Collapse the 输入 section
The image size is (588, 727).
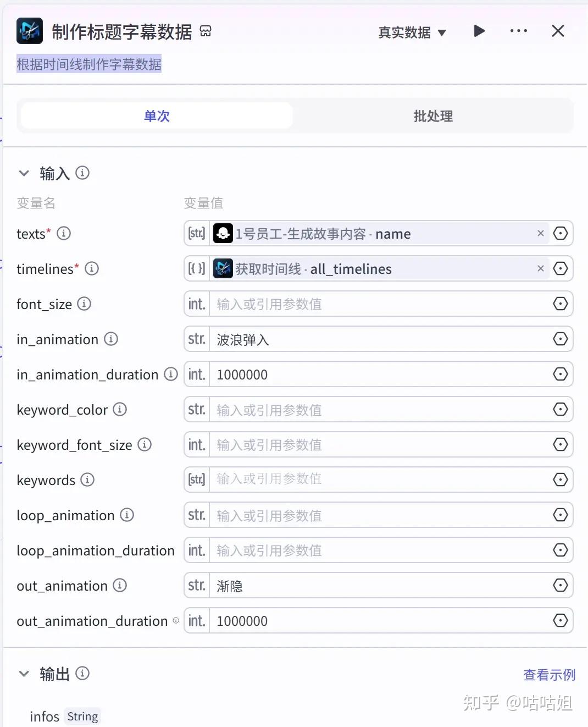24,173
